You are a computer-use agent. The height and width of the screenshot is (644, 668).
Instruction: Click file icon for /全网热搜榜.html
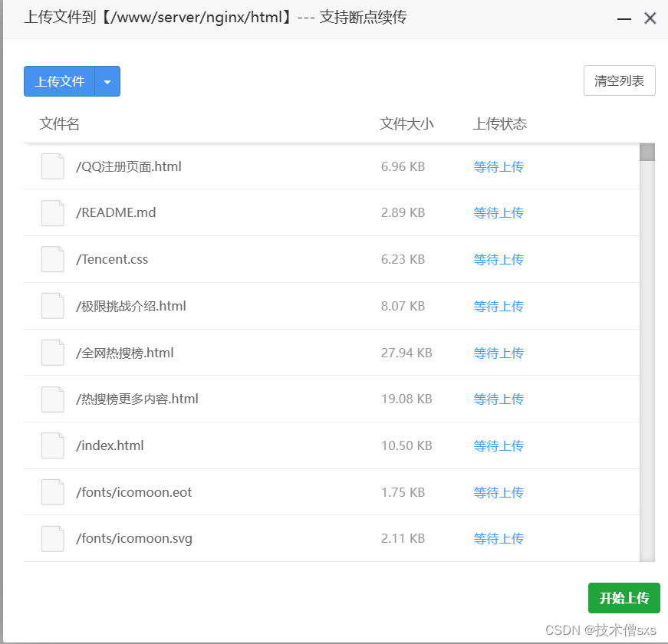(53, 353)
